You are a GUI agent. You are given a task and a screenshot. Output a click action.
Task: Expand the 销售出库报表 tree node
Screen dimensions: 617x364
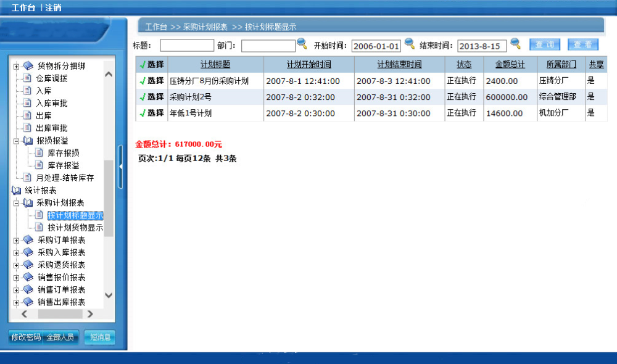(x=16, y=302)
